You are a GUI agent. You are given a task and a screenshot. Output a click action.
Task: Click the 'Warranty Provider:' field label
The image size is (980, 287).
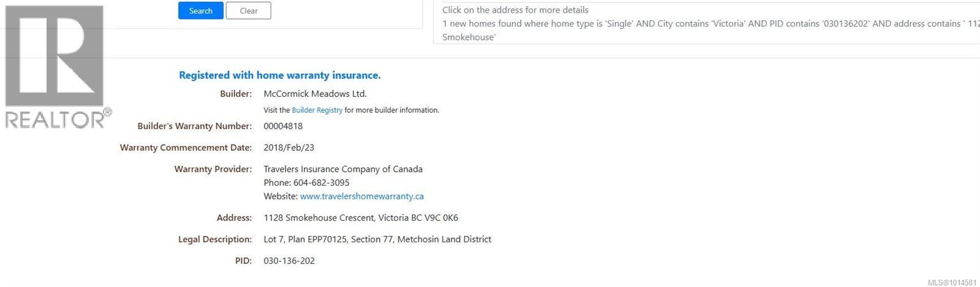(213, 169)
